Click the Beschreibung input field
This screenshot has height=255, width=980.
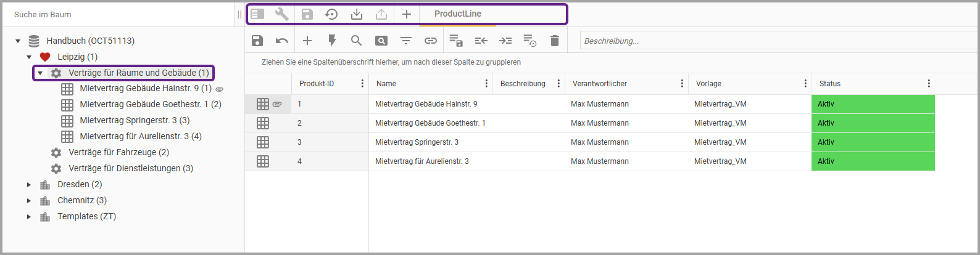(778, 41)
